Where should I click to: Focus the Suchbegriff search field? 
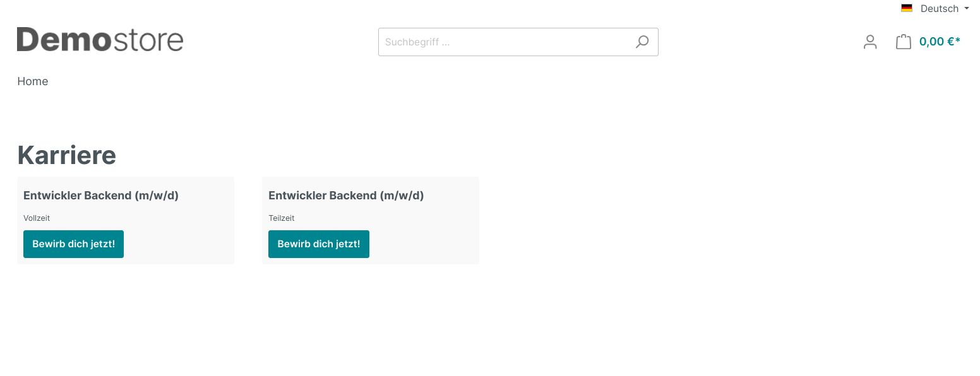(x=505, y=42)
